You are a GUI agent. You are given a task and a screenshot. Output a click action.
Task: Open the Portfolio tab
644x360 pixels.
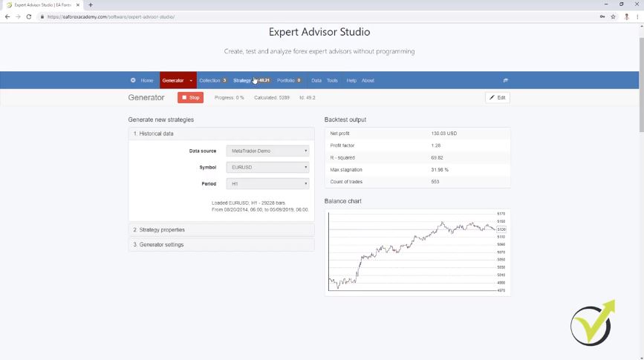pyautogui.click(x=289, y=80)
